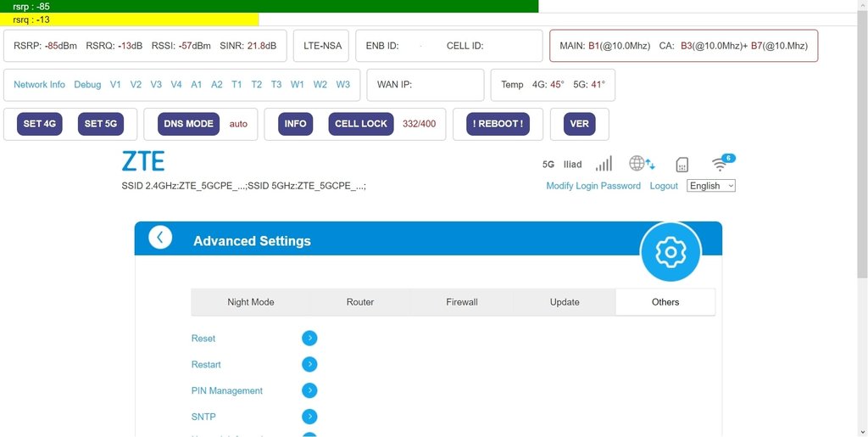This screenshot has height=437, width=868.
Task: Click the back arrow in Advanced Settings header
Action: (161, 238)
